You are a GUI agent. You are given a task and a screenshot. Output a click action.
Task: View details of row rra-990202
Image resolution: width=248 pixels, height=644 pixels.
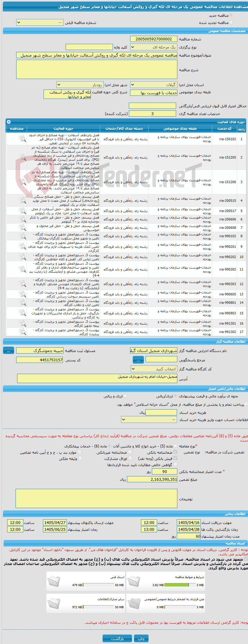pos(22,257)
